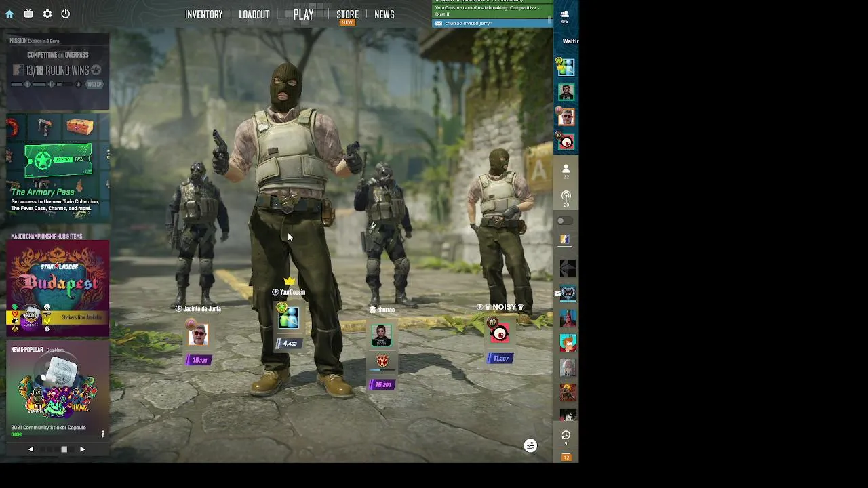The height and width of the screenshot is (488, 868).
Task: Go to the Home screen icon
Action: (9, 14)
